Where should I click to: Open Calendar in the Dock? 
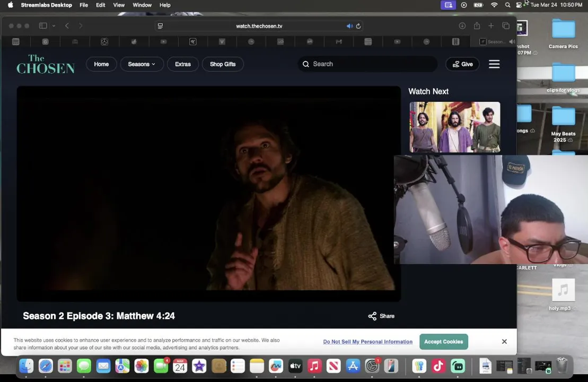click(x=180, y=366)
